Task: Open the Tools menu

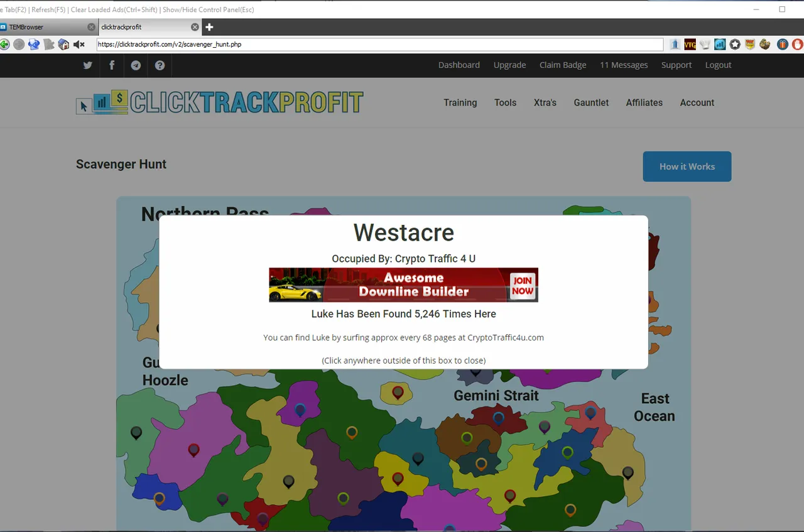Action: (x=505, y=102)
